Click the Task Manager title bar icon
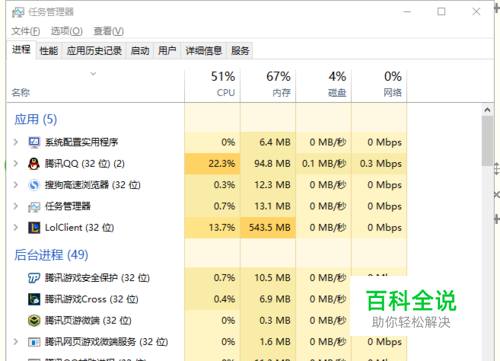 click(x=18, y=12)
